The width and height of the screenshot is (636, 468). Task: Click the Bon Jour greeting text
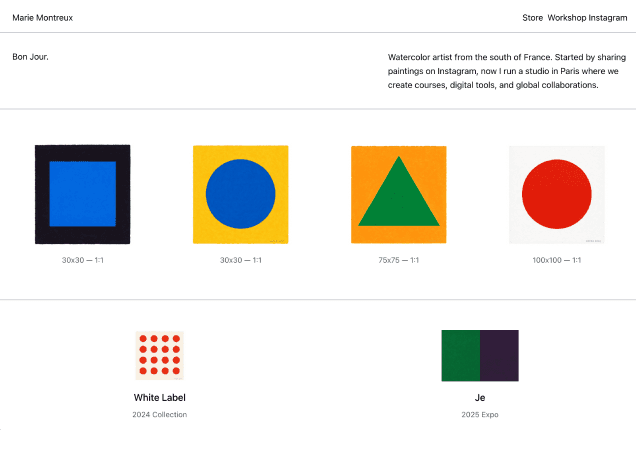coord(30,57)
